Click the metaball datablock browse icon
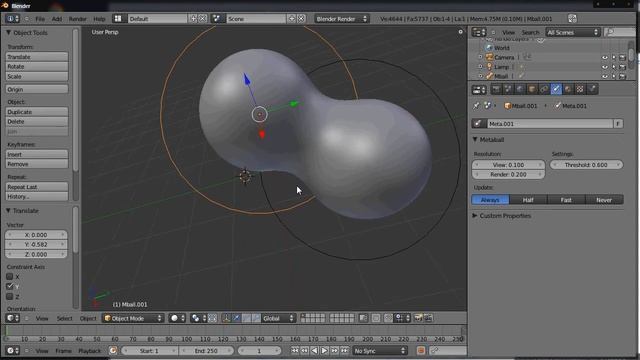 (479, 123)
